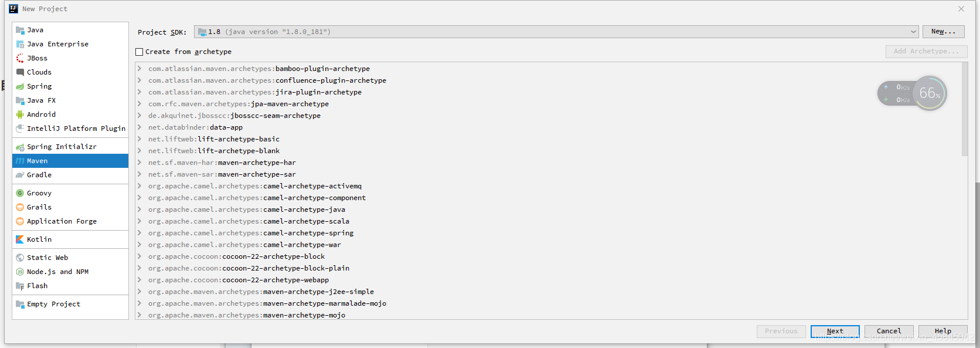Select maven-archetype-j2ee-simple row
The width and height of the screenshot is (980, 348).
[549, 292]
